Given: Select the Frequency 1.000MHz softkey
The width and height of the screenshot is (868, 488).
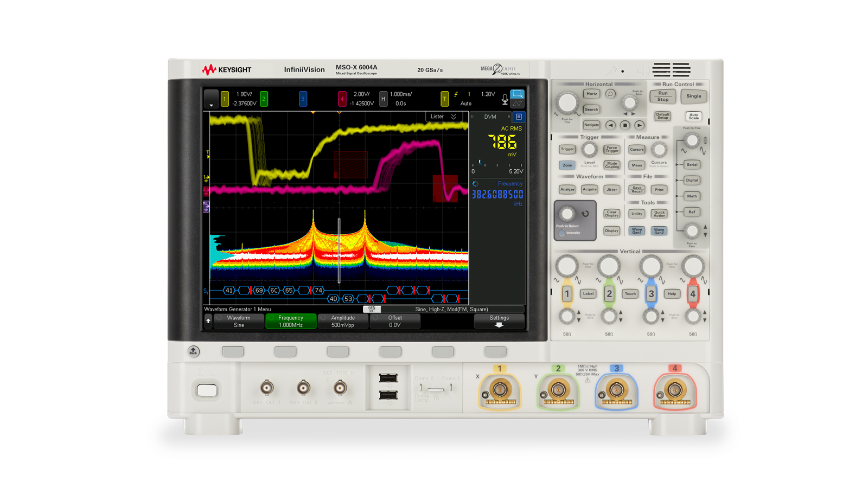Looking at the screenshot, I should click(291, 322).
